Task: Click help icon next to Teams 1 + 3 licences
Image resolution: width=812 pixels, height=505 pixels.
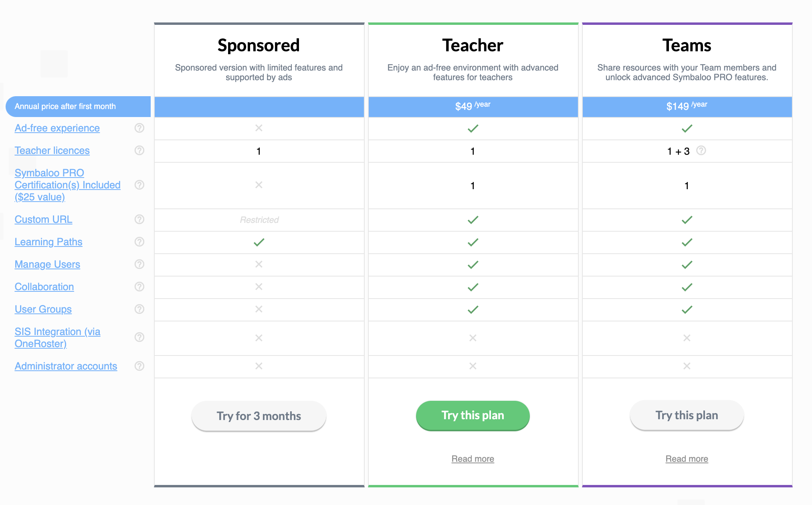Action: pos(701,150)
